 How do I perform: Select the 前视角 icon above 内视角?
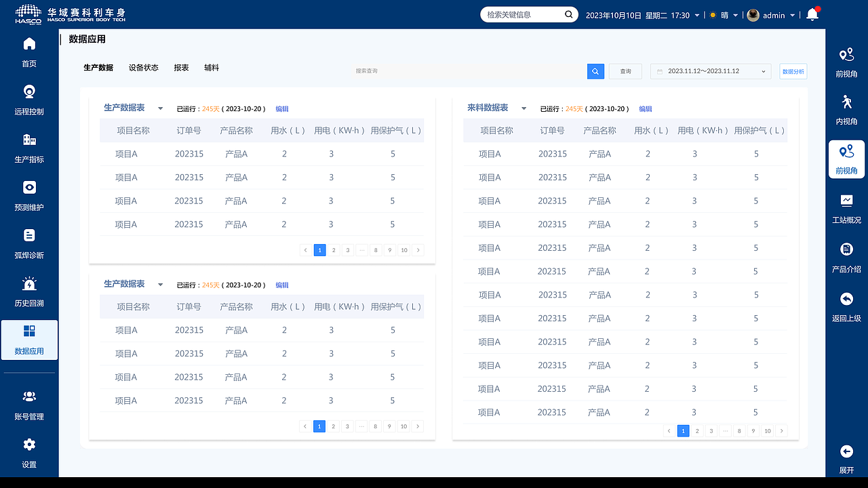846,55
